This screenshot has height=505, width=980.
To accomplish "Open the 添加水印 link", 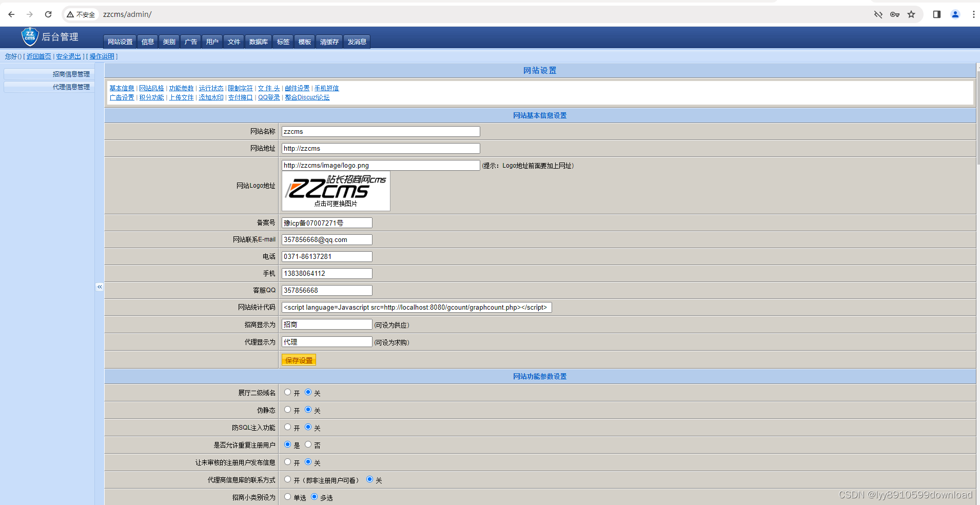I will [x=211, y=97].
